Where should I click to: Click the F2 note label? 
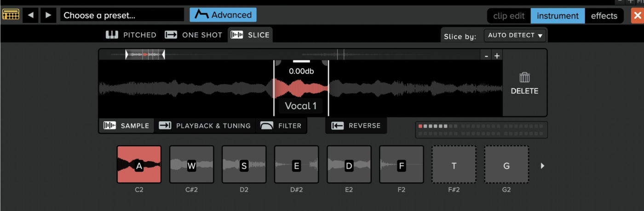(401, 189)
